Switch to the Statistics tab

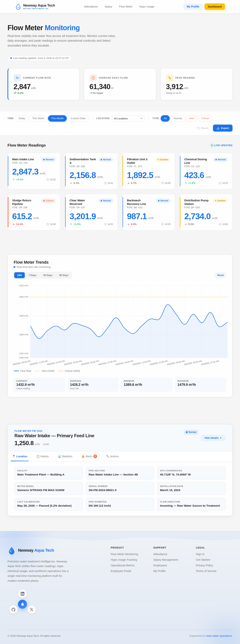pyautogui.click(x=65, y=456)
